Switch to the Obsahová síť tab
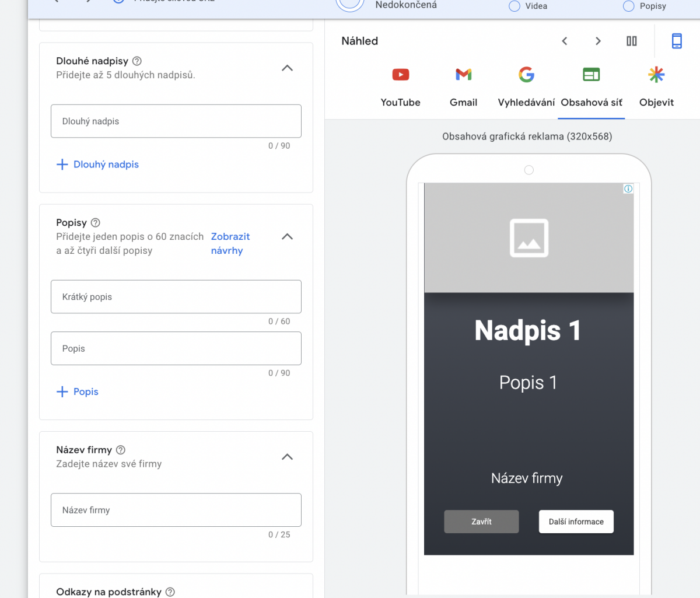Screen dimensions: 700x598 pos(591,88)
